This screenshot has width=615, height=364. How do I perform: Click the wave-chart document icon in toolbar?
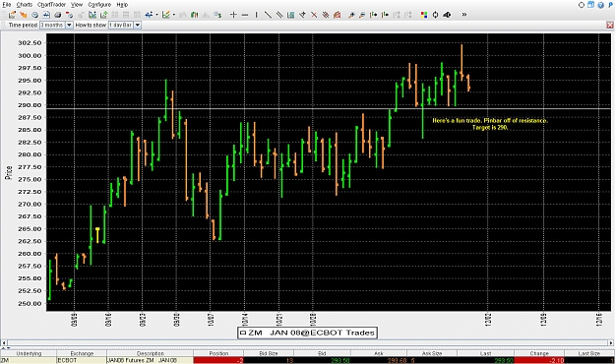tap(46, 15)
